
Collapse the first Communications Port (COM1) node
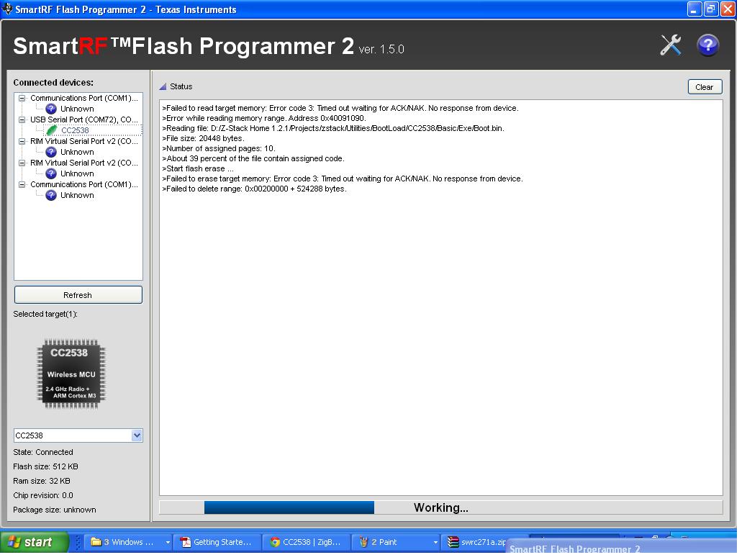[x=22, y=99]
